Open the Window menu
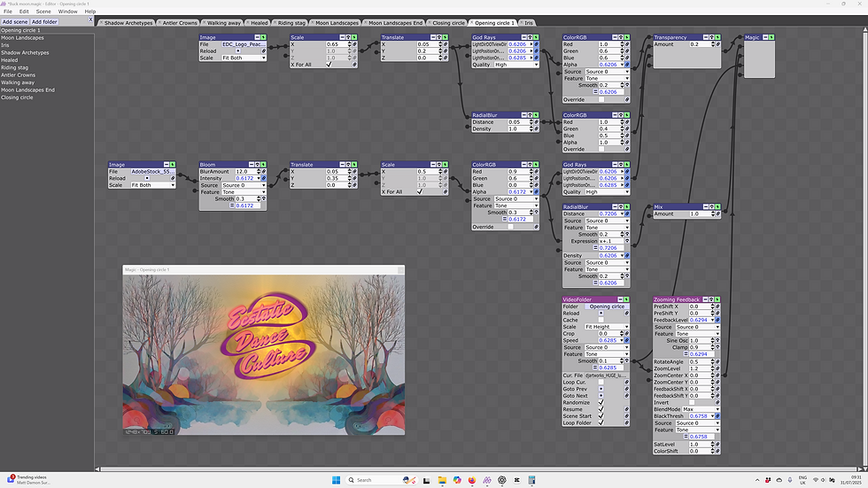The height and width of the screenshot is (488, 868). coord(67,11)
